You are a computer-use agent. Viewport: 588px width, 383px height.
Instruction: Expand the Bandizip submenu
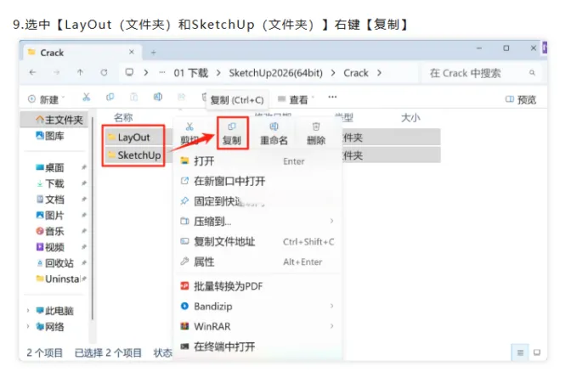[332, 307]
